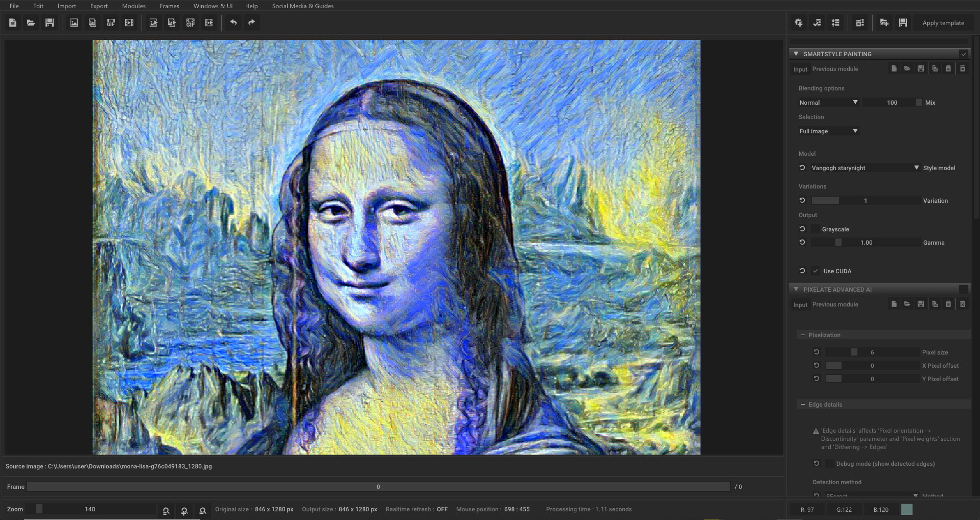
Task: Click the Frame slider at the bottom
Action: point(378,487)
